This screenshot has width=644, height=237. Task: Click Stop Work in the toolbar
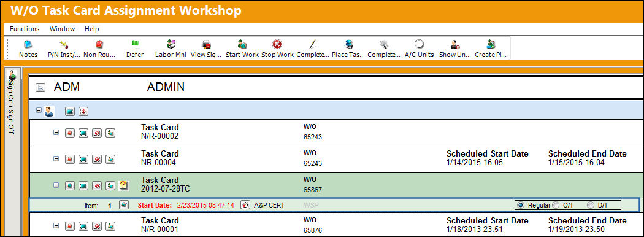278,49
